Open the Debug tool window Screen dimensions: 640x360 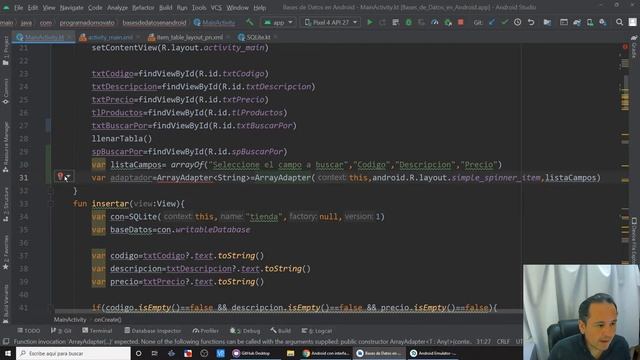pos(245,331)
